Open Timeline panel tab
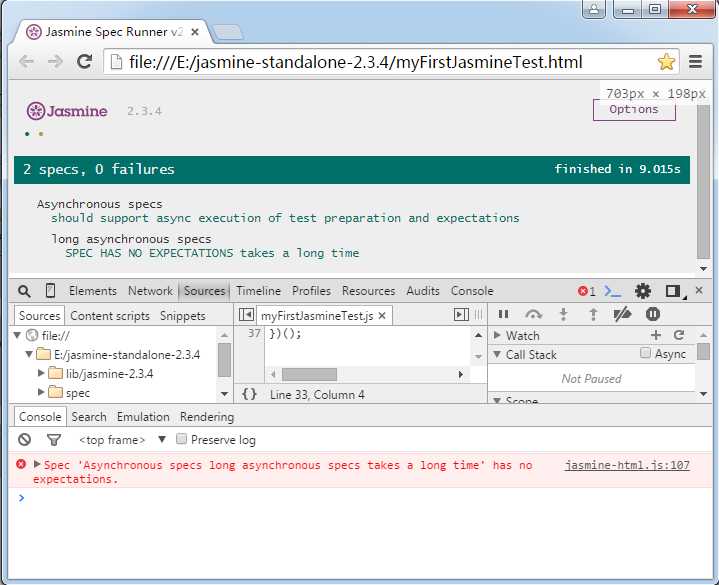The width and height of the screenshot is (719, 585). pos(258,291)
